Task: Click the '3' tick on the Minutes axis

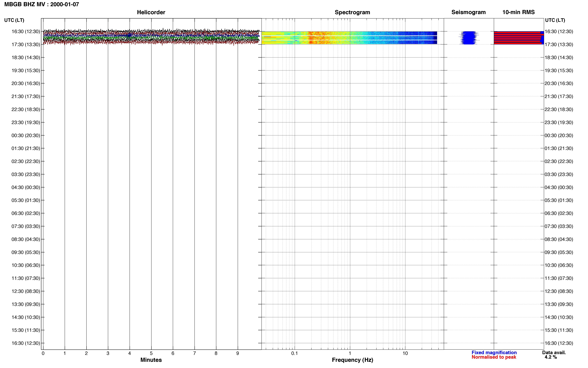Action: point(108,353)
